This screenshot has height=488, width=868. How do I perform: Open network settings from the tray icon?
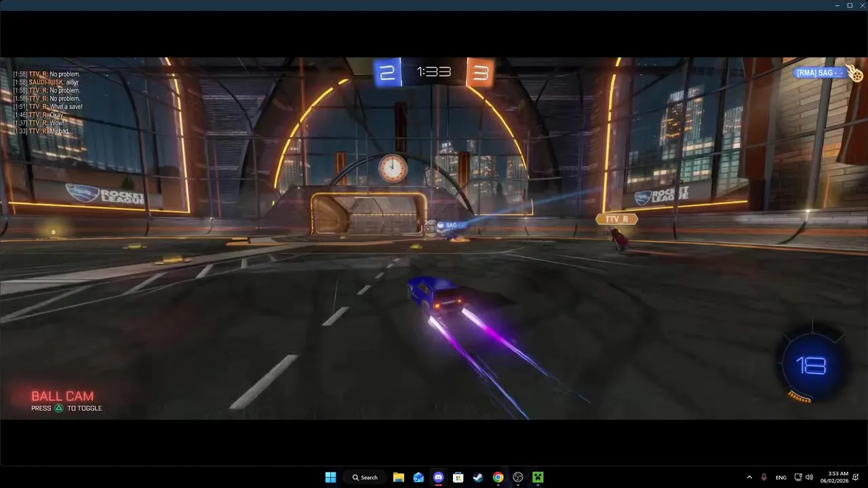coord(798,477)
